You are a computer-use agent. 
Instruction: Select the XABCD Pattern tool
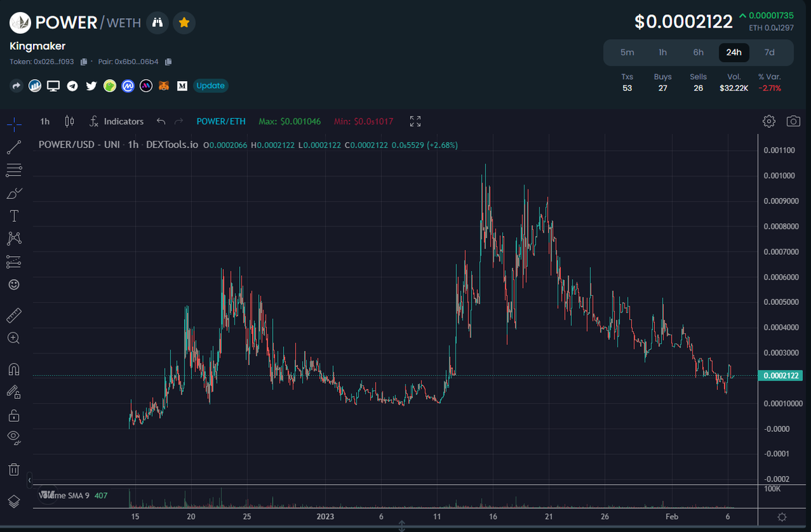[x=14, y=238]
